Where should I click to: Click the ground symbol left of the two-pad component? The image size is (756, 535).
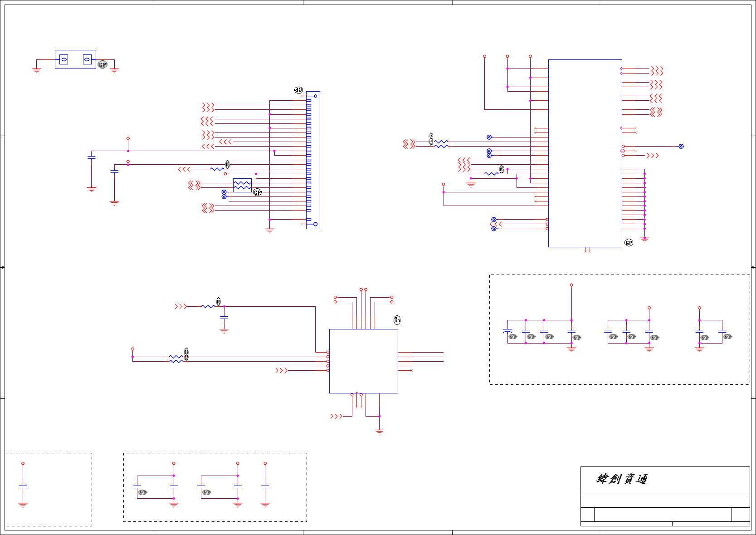pyautogui.click(x=37, y=70)
